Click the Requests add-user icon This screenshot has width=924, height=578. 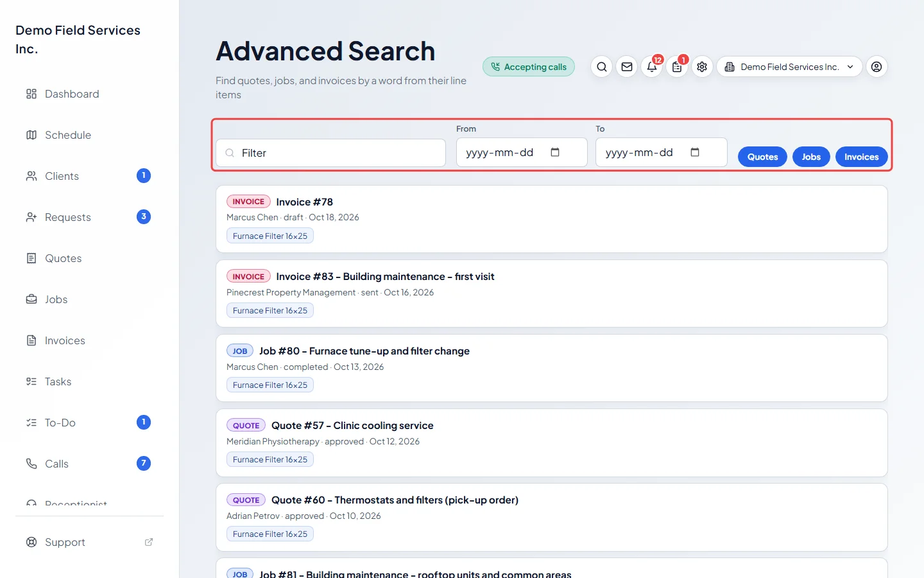pos(31,217)
